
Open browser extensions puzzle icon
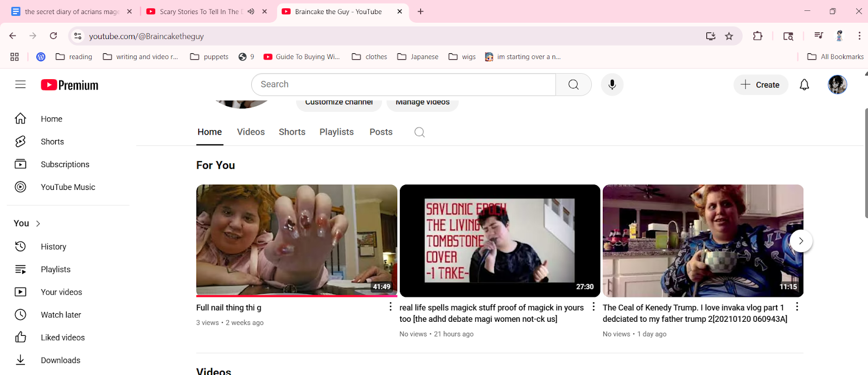[758, 36]
